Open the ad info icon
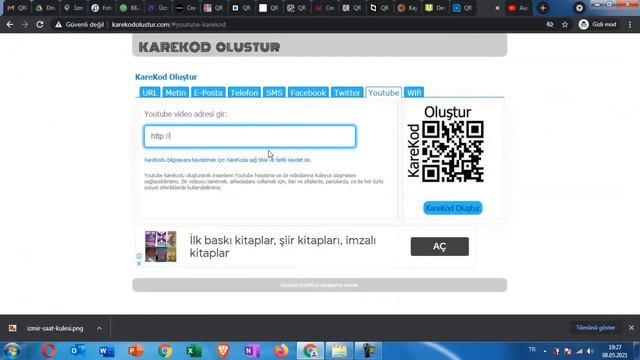Screen dimensions: 640x360 pos(139,256)
